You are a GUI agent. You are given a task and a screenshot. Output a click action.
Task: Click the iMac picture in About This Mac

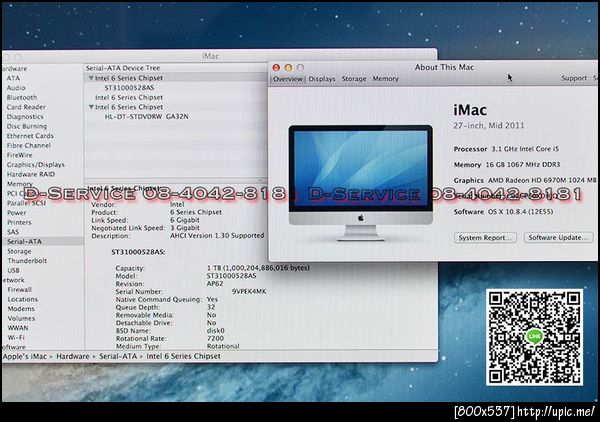[x=360, y=182]
